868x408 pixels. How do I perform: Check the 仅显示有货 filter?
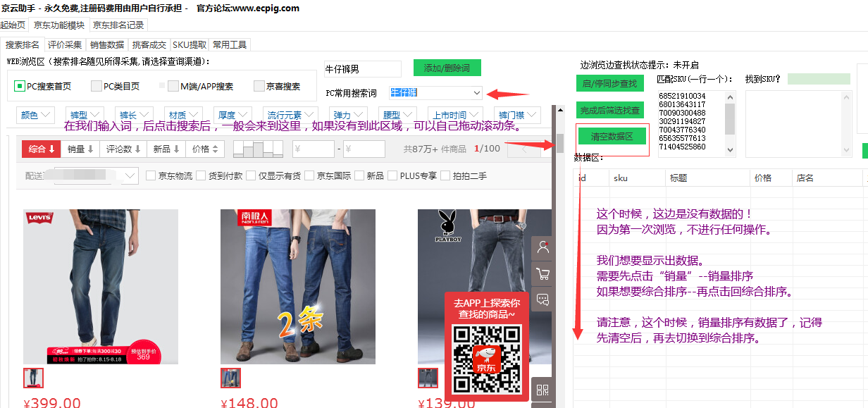pos(251,175)
